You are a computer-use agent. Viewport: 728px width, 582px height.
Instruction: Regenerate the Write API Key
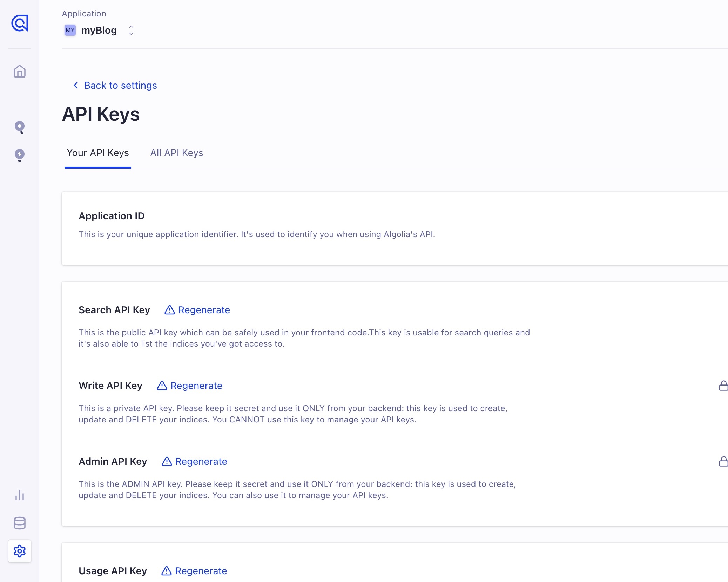click(x=190, y=386)
